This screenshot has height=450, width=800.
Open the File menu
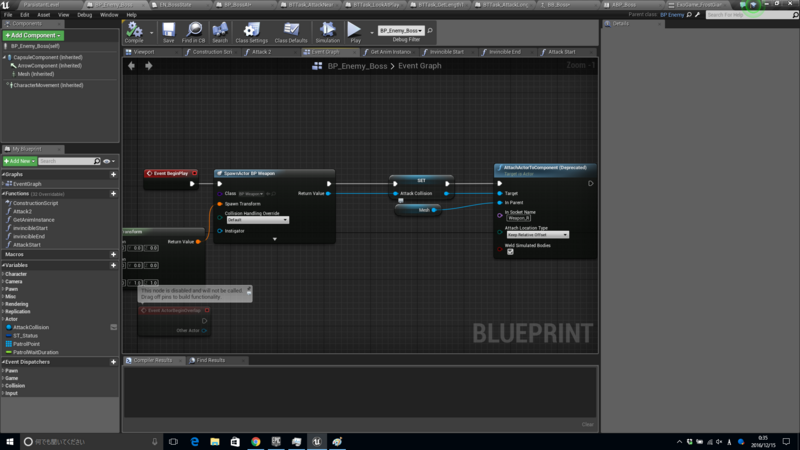(8, 15)
